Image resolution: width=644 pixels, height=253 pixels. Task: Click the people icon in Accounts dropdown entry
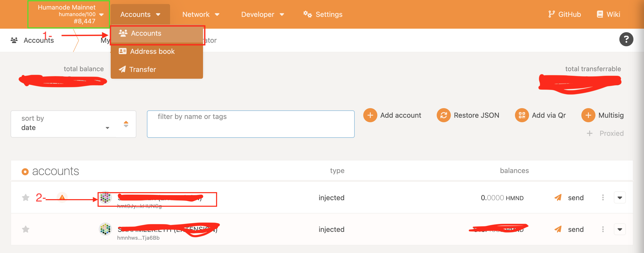pyautogui.click(x=123, y=33)
